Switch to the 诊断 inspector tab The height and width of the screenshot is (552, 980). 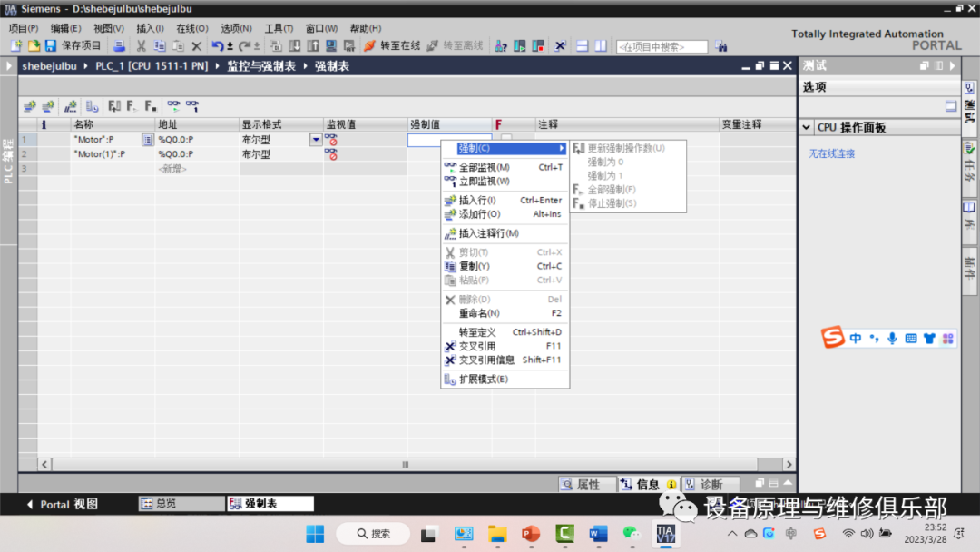point(710,484)
